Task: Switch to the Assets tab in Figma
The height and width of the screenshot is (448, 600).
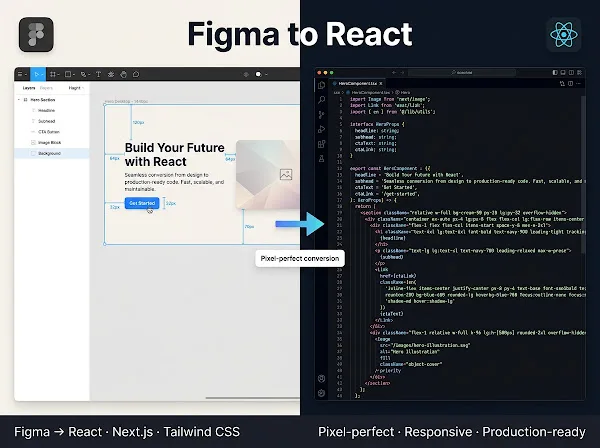Action: (x=46, y=88)
